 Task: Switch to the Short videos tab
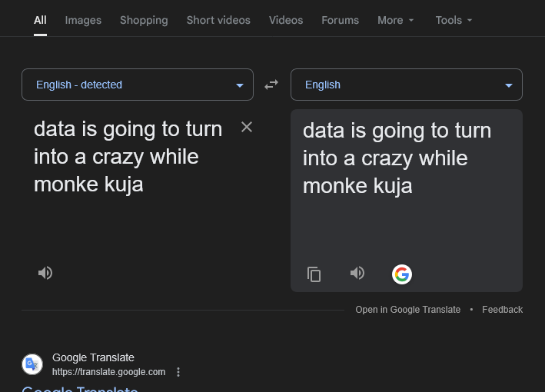[218, 20]
